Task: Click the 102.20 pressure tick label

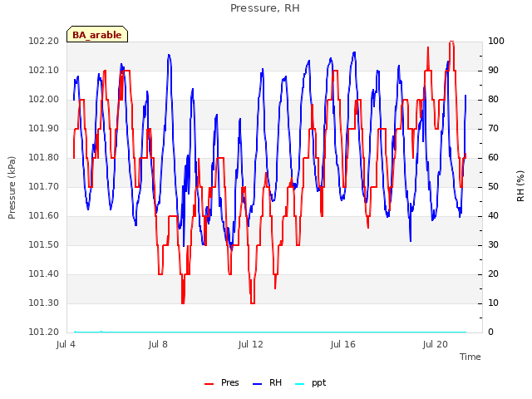Action: [x=43, y=42]
